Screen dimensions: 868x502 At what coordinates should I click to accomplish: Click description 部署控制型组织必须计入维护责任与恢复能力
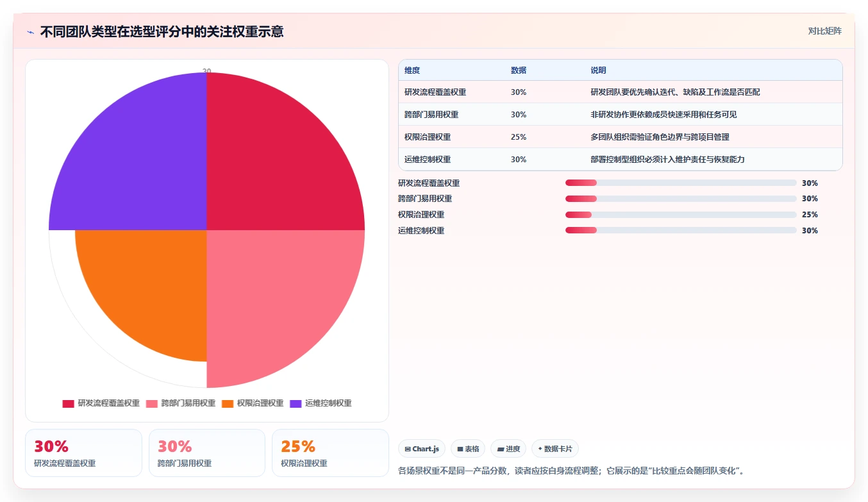[x=668, y=160]
